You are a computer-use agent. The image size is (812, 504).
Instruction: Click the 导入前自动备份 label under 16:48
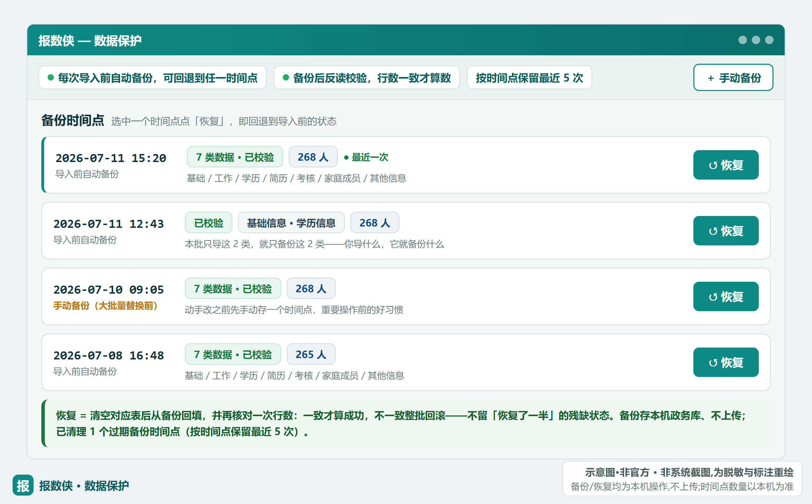tap(85, 371)
